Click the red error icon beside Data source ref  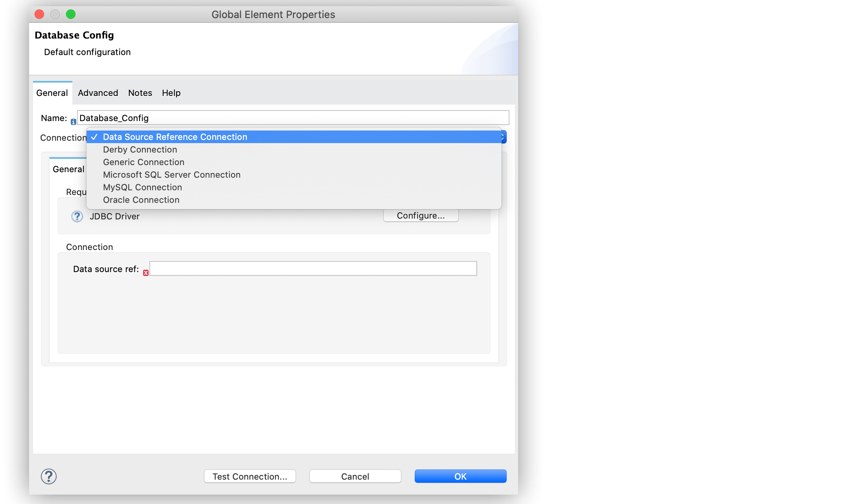coord(145,272)
